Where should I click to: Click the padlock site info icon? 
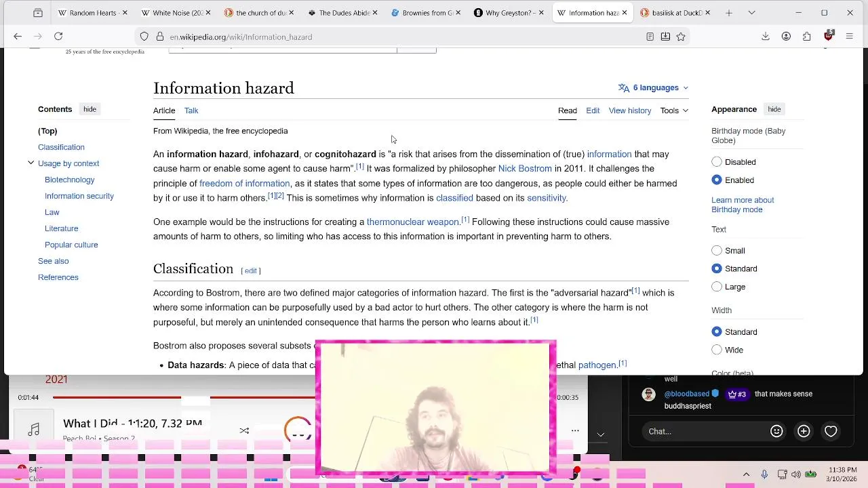point(159,37)
